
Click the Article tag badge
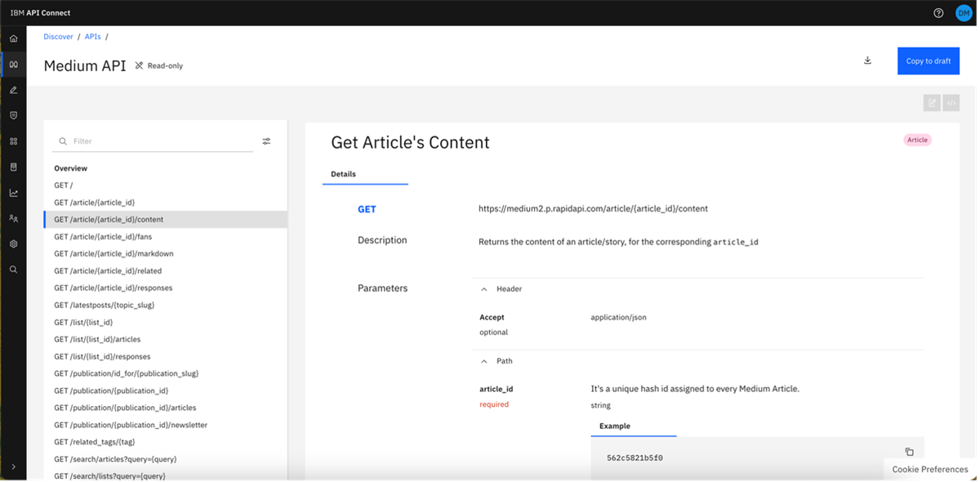click(918, 140)
